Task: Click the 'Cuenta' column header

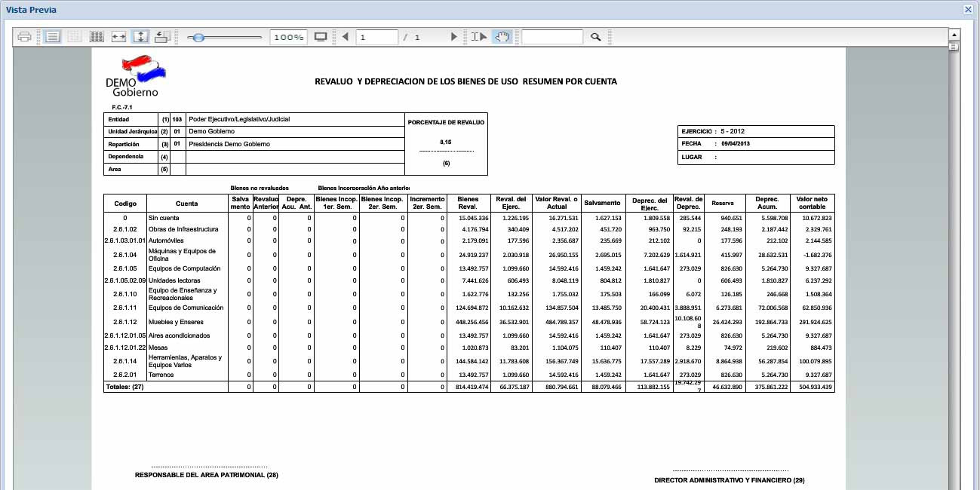Action: [x=187, y=204]
